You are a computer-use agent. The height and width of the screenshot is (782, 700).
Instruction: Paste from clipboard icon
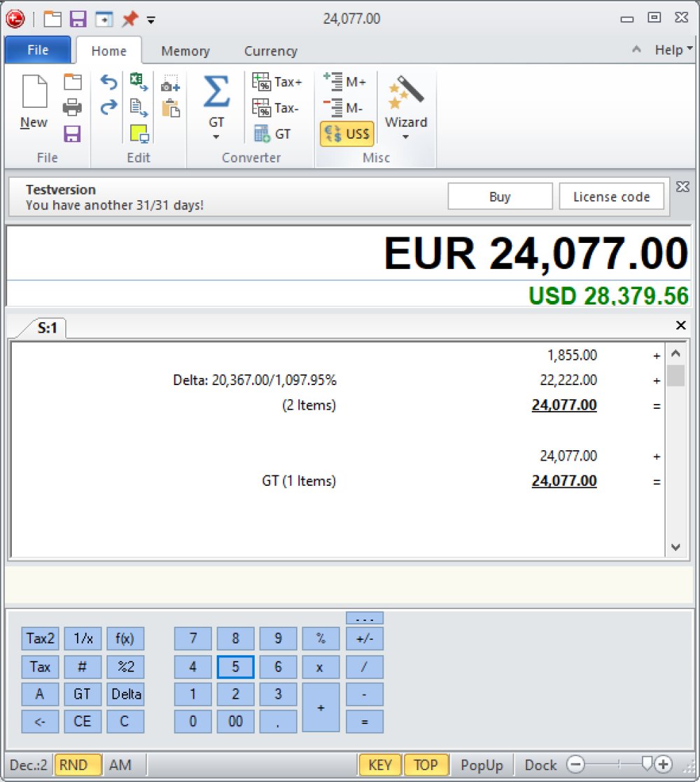tap(171, 109)
